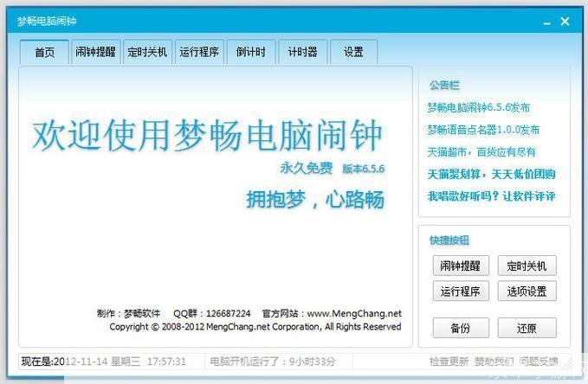The height and width of the screenshot is (384, 588).
Task: Click the 运行程序 shortcut button
Action: pos(461,291)
